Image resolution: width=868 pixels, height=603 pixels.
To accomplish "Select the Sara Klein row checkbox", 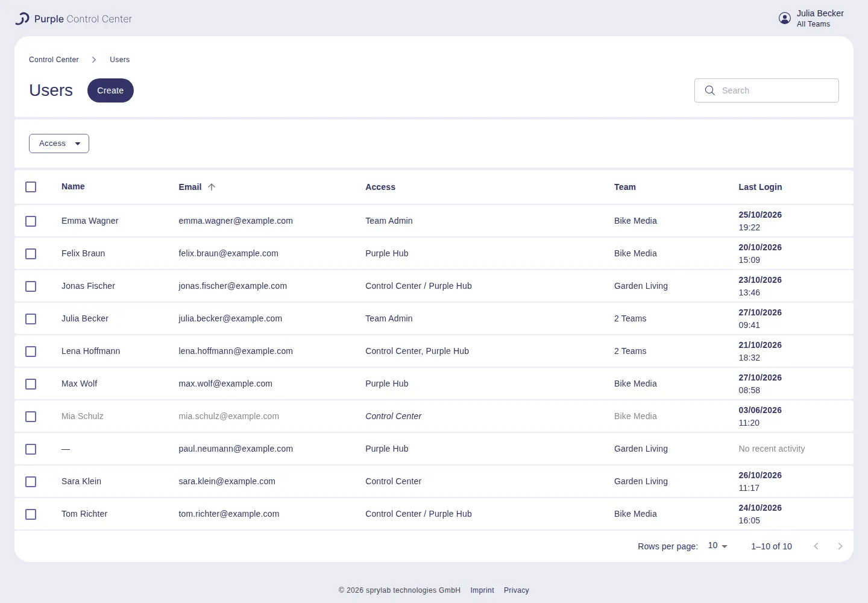I will pyautogui.click(x=31, y=482).
